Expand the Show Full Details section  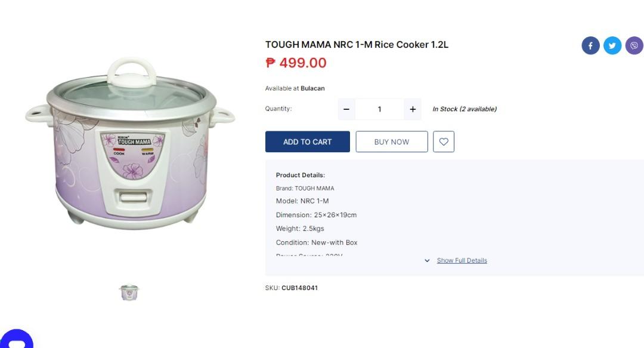pos(462,260)
